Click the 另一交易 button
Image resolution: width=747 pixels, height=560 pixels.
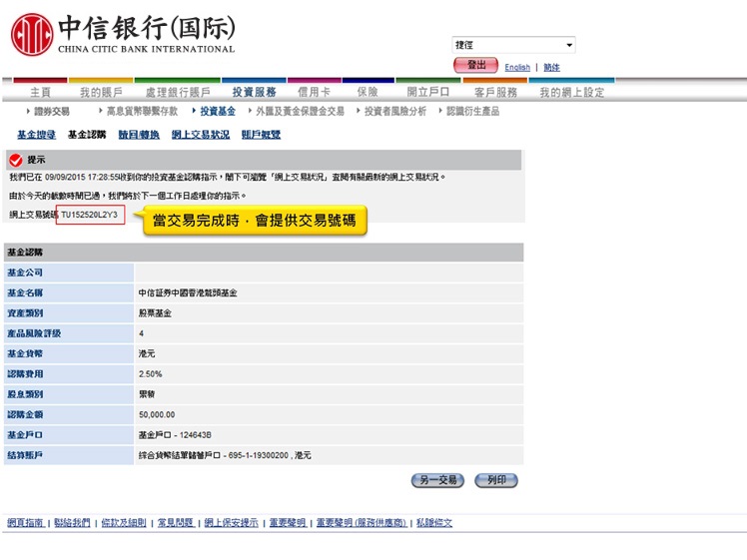437,480
